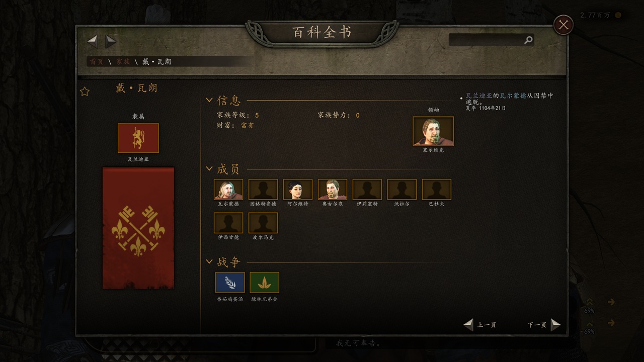Select member 阿尔维特 portrait

[x=298, y=190]
